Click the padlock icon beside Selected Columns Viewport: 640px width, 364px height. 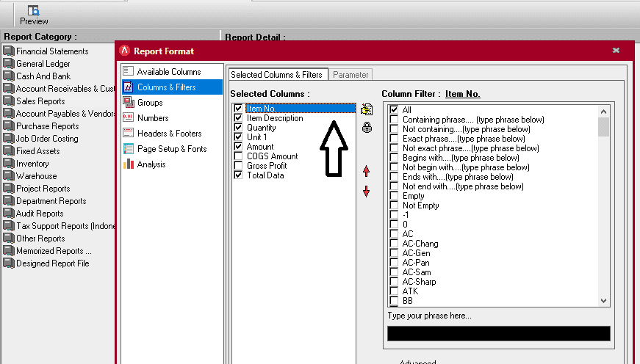[x=367, y=127]
